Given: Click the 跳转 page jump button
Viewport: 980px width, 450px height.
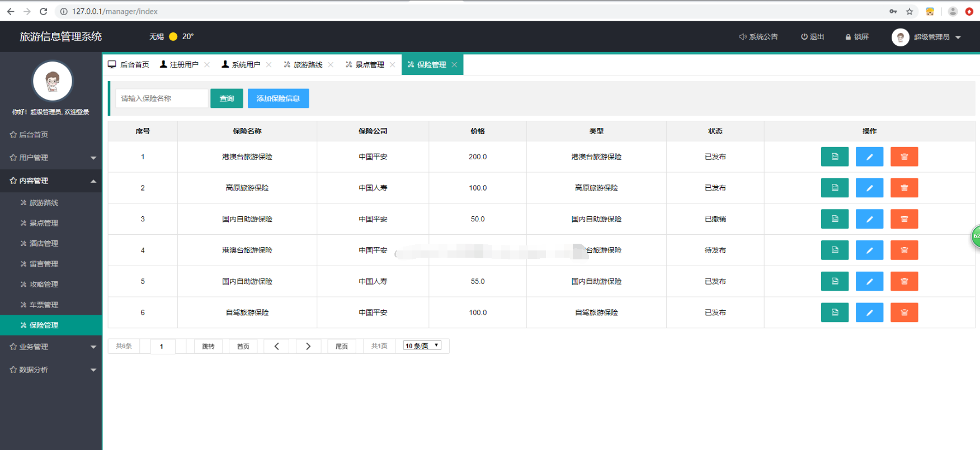Looking at the screenshot, I should [208, 347].
